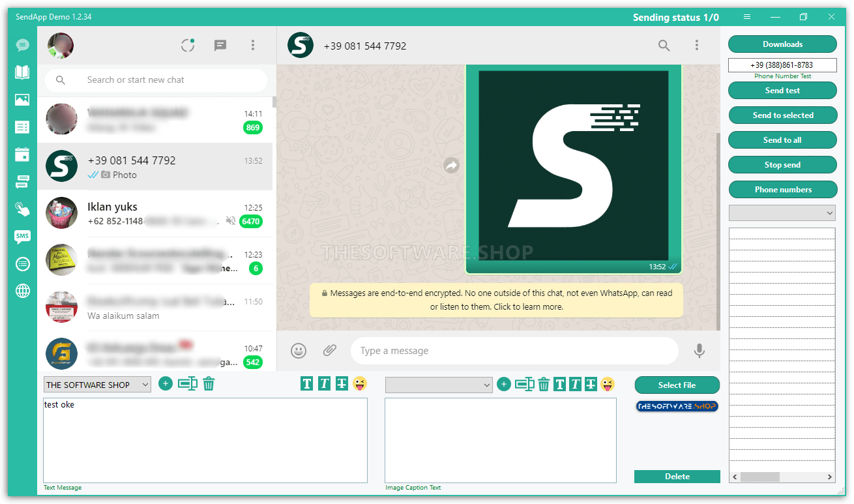Click the circled list sidebar icon
Screen dimensions: 854x504
(x=23, y=264)
